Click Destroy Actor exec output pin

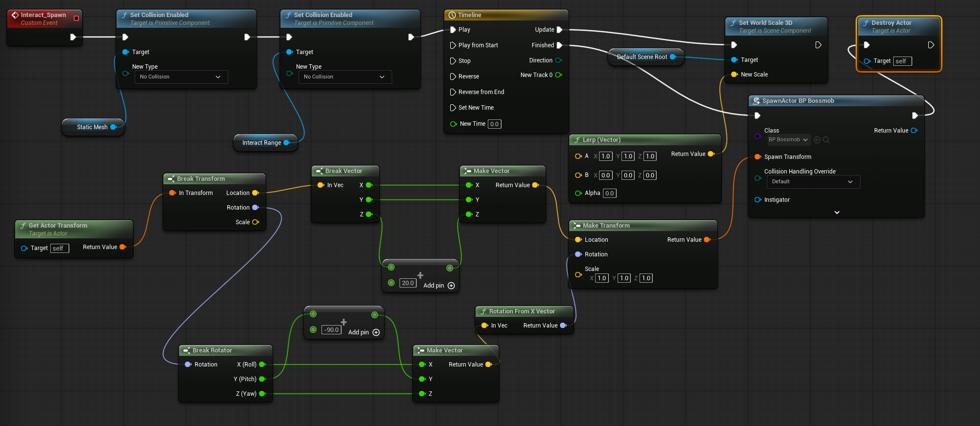pyautogui.click(x=931, y=45)
